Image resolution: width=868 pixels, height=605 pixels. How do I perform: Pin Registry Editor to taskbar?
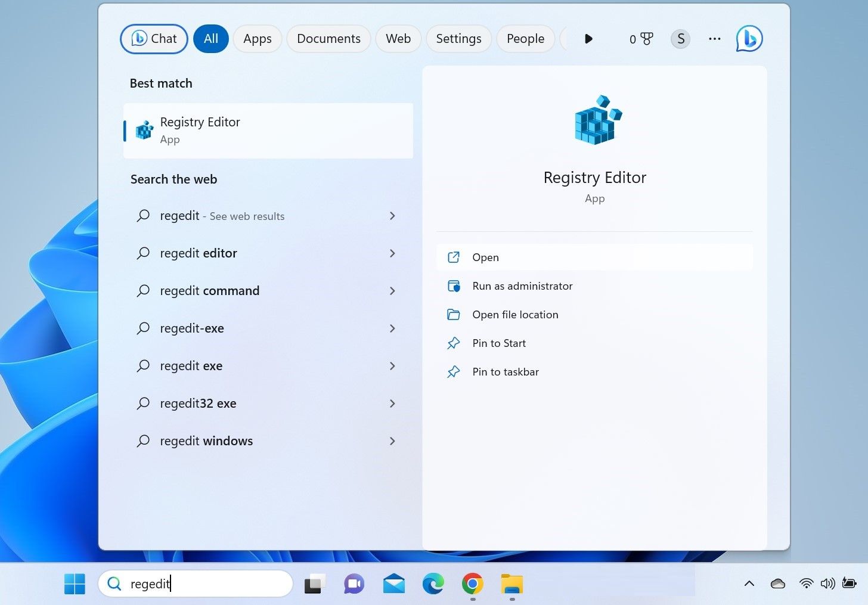pos(505,371)
